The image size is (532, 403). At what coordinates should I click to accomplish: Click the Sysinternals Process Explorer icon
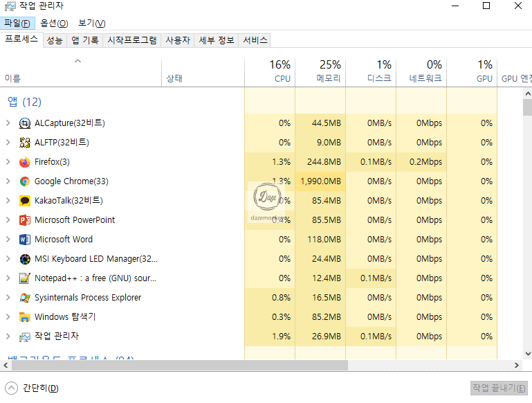point(24,298)
